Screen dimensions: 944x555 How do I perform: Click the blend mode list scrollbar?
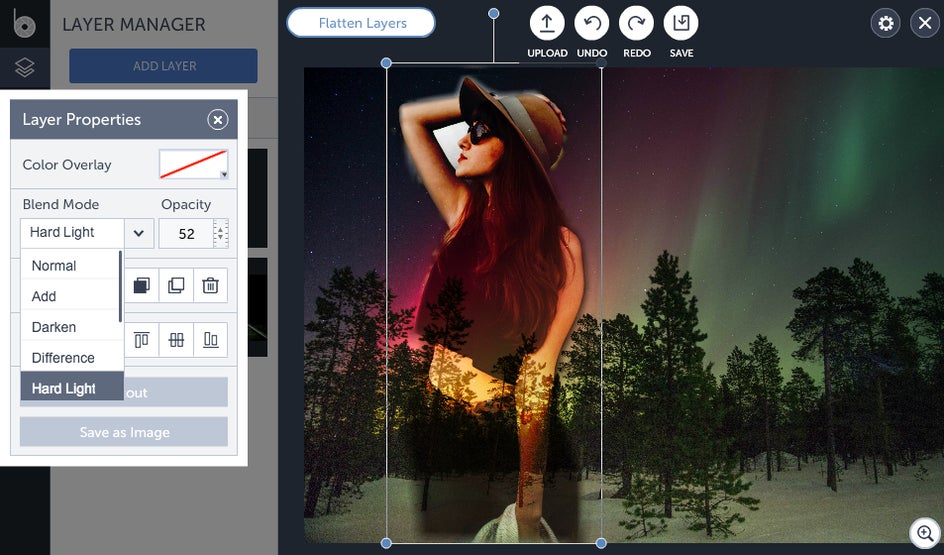pos(121,287)
